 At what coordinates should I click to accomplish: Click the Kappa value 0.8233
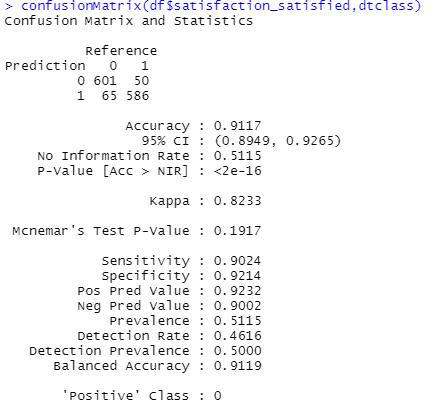[237, 201]
